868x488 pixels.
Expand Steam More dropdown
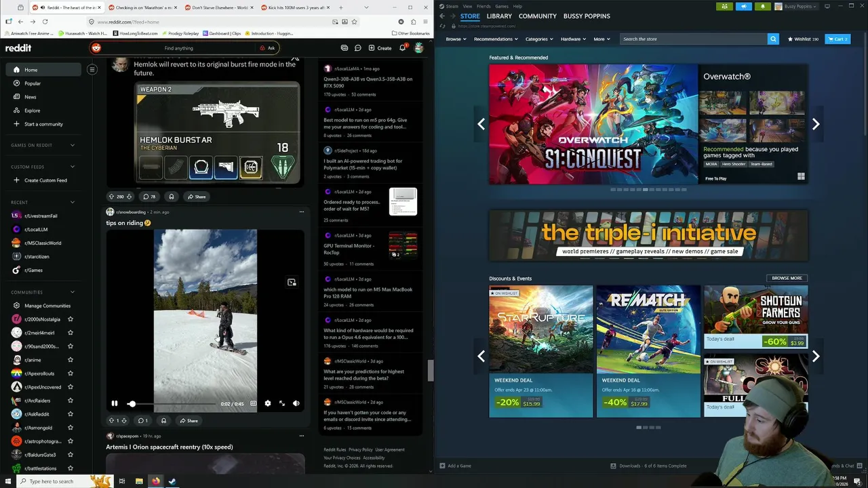601,39
